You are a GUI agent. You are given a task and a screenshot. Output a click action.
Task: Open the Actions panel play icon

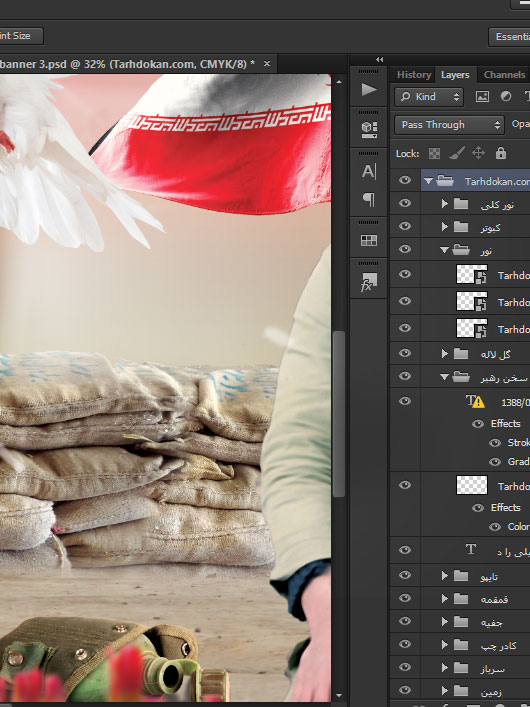(369, 90)
